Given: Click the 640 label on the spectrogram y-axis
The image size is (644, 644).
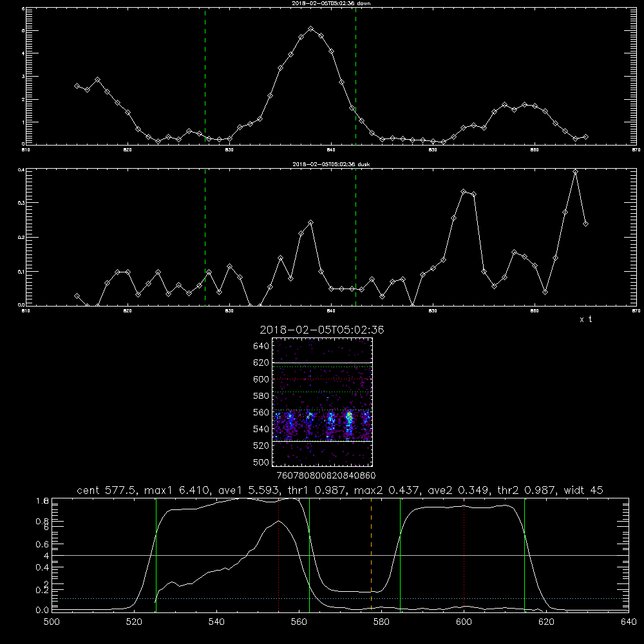Looking at the screenshot, I should [261, 346].
